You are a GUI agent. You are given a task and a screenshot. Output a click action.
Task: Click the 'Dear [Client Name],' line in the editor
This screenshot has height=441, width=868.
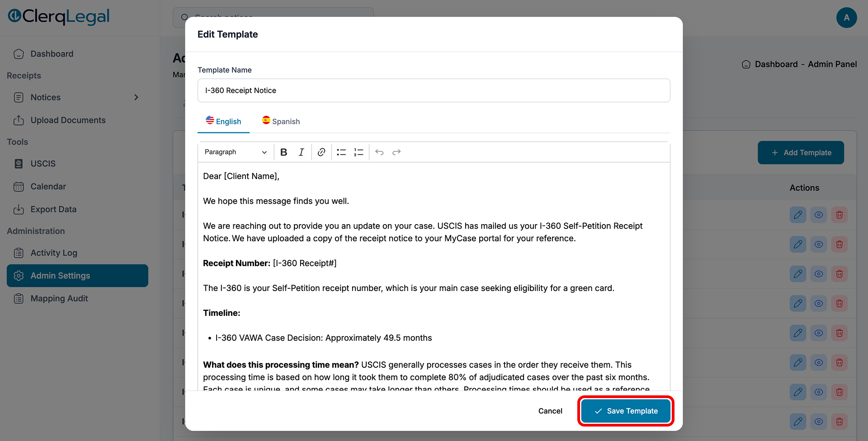coord(241,176)
